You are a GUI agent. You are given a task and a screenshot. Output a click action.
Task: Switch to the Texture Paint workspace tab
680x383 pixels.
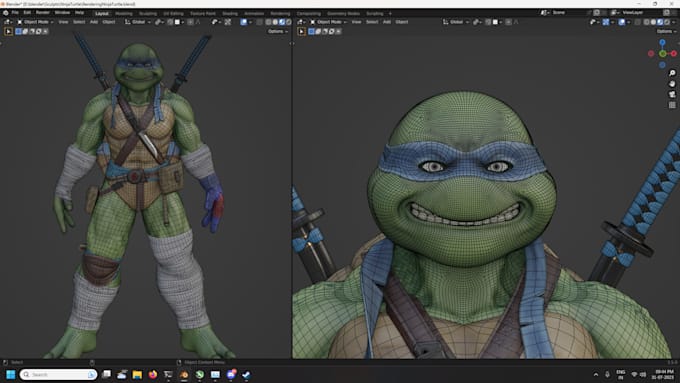tap(203, 13)
